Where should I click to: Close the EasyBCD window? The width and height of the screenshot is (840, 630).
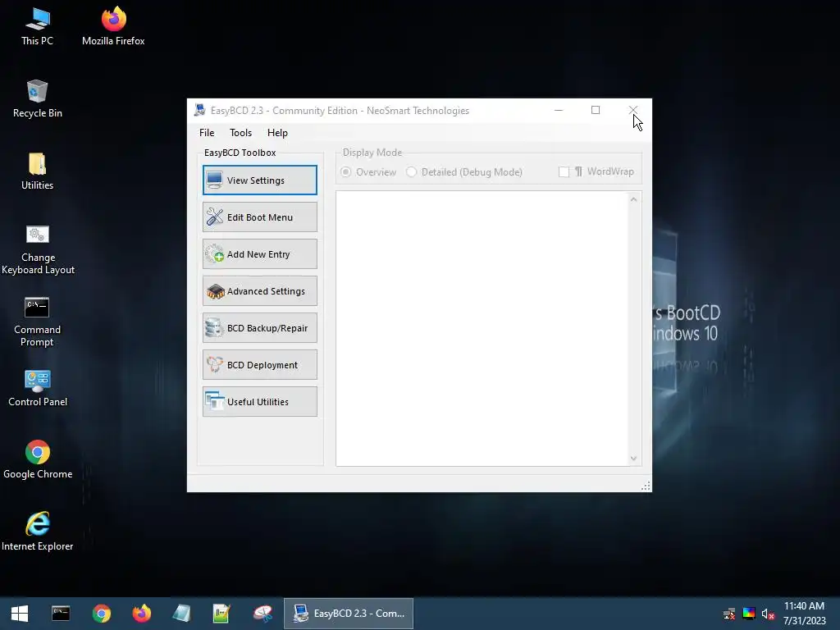pyautogui.click(x=633, y=111)
